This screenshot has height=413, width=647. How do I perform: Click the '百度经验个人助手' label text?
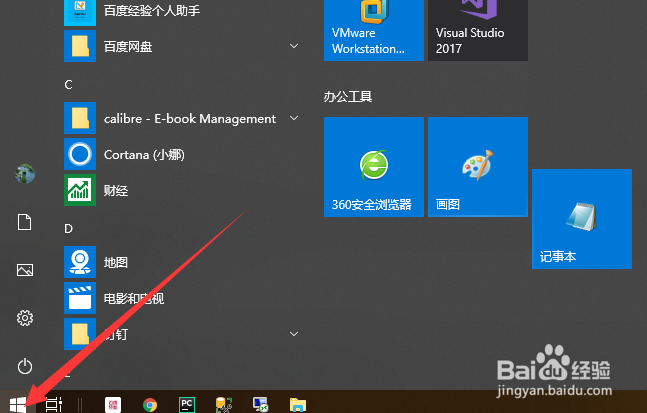click(x=152, y=10)
